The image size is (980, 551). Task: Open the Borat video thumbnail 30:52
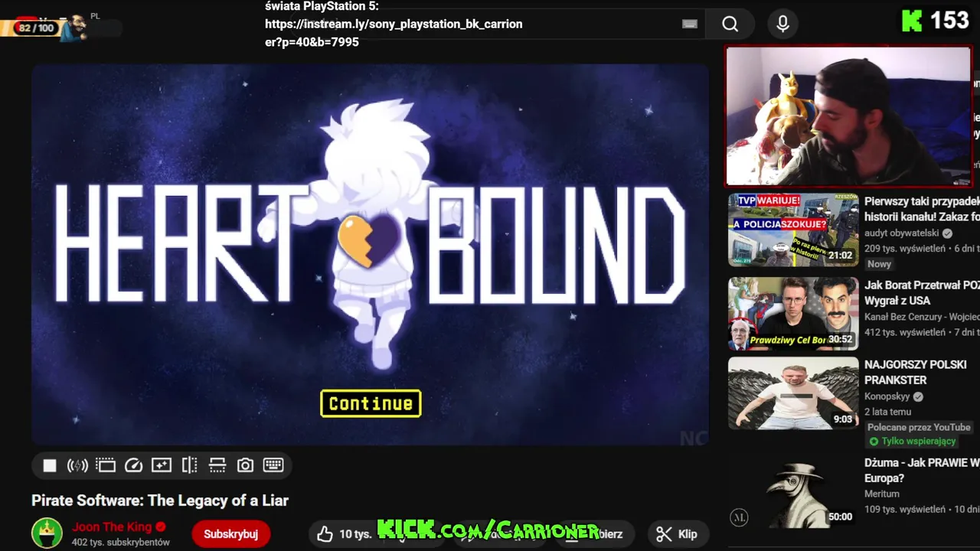(793, 314)
